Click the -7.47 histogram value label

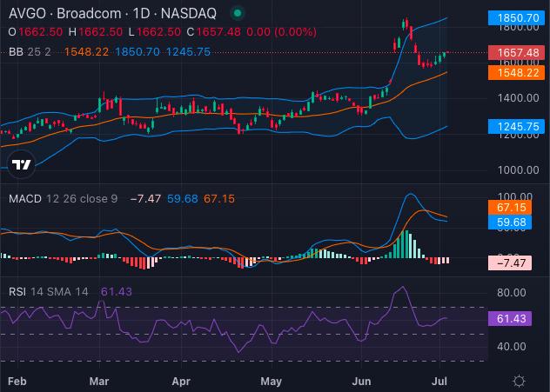tap(510, 263)
